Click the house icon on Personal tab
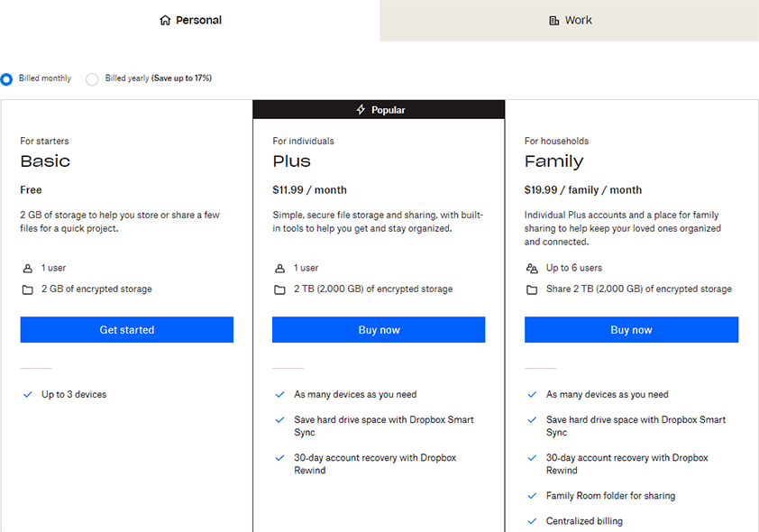This screenshot has height=532, width=759. (x=165, y=20)
